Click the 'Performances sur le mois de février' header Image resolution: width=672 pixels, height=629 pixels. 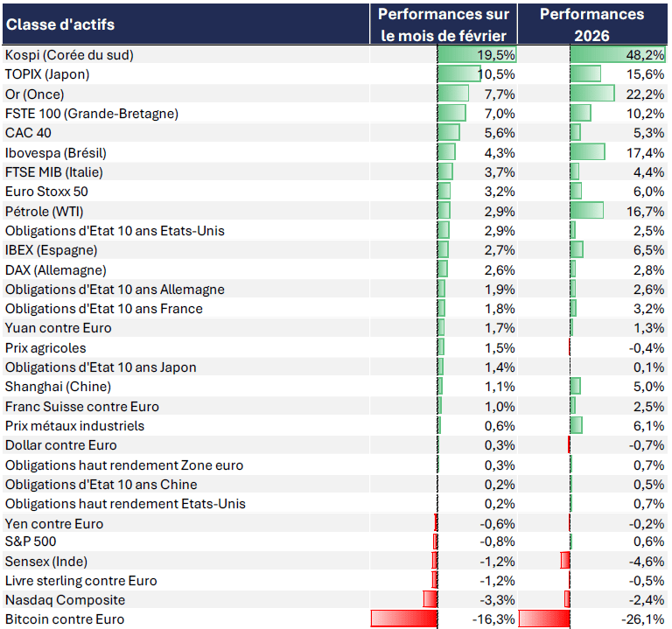click(444, 24)
